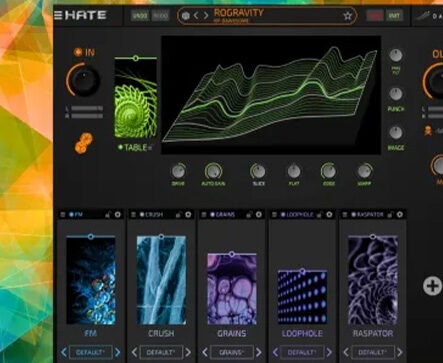443x363 pixels.
Task: Open the CRUSH module settings gear
Action: point(188,215)
